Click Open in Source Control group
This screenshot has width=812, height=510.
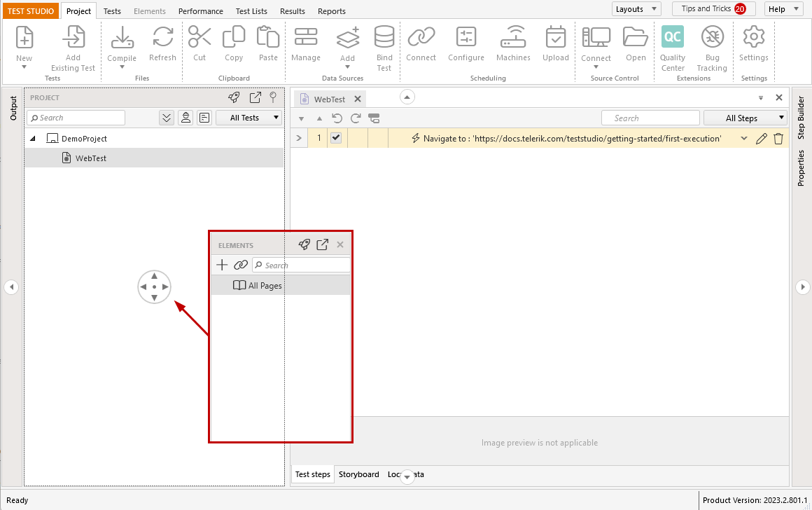pos(636,37)
